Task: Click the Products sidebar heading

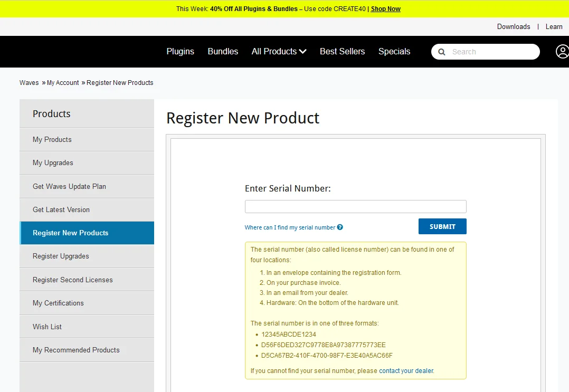Action: (52, 114)
